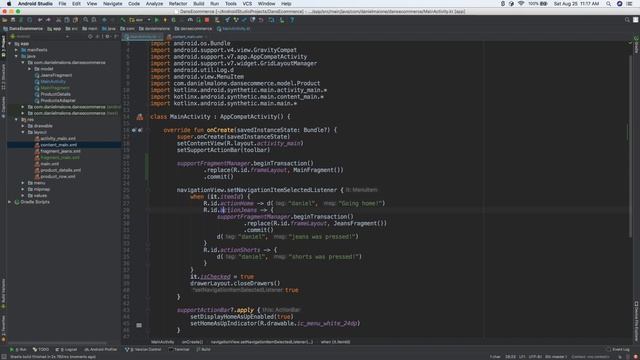Open the Terminal tool window
640x360 pixels.
[179, 349]
